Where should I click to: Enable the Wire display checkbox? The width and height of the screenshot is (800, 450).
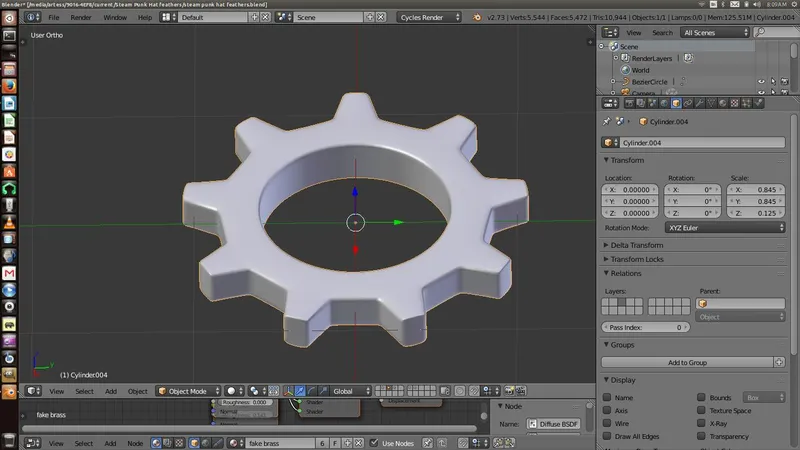click(608, 423)
